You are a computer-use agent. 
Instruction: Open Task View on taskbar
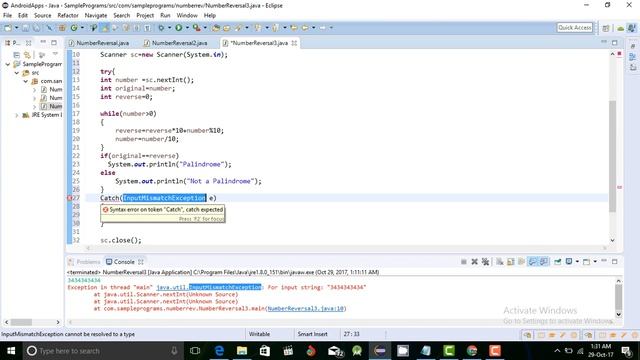(x=195, y=351)
